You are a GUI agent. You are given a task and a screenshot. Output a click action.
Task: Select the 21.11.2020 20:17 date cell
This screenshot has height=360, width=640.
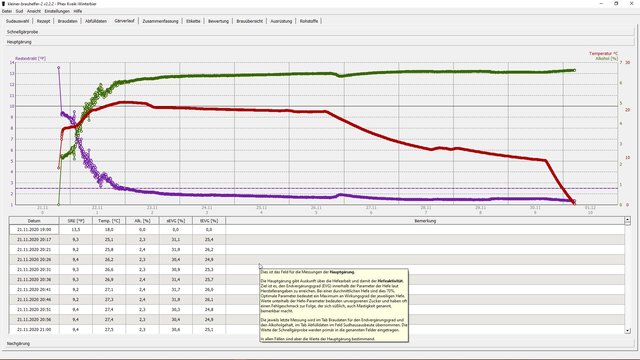tap(34, 240)
